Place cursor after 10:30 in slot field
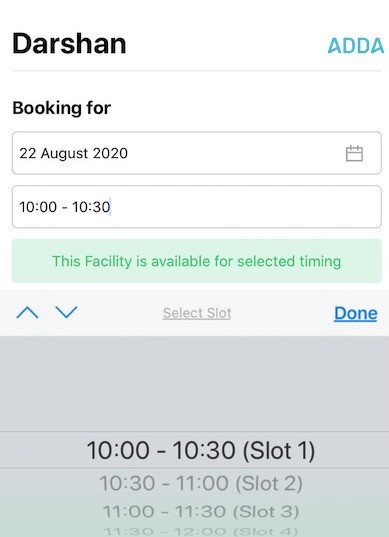Screen dimensions: 389x537 tap(111, 207)
